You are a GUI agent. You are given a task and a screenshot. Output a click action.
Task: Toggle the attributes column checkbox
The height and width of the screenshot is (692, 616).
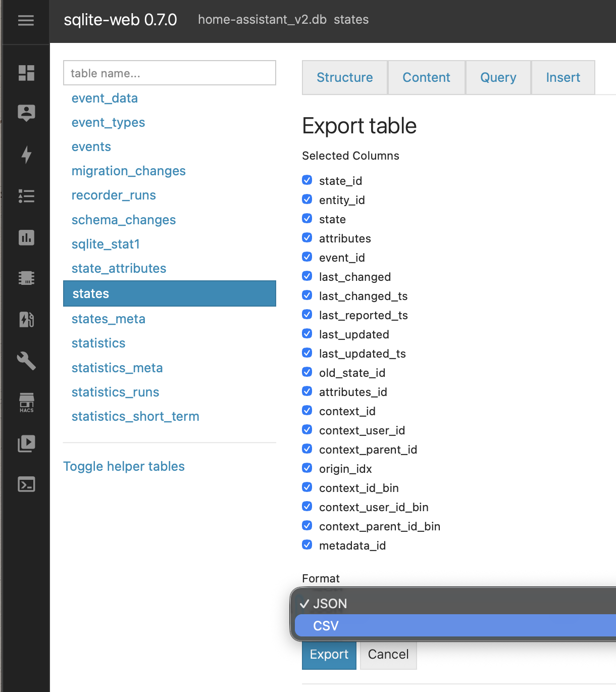[307, 238]
